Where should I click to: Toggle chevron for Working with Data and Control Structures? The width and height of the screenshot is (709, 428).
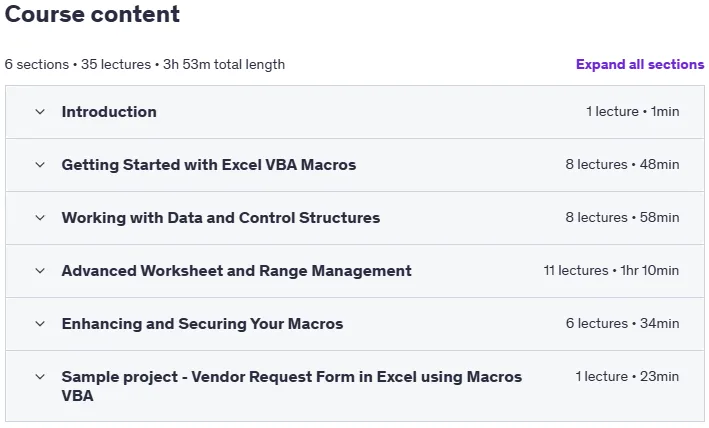(x=40, y=218)
